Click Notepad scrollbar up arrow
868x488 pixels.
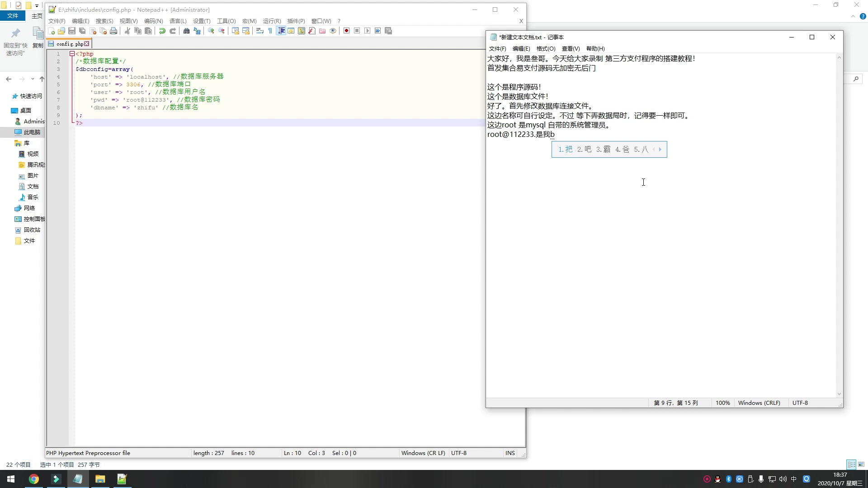click(x=839, y=57)
